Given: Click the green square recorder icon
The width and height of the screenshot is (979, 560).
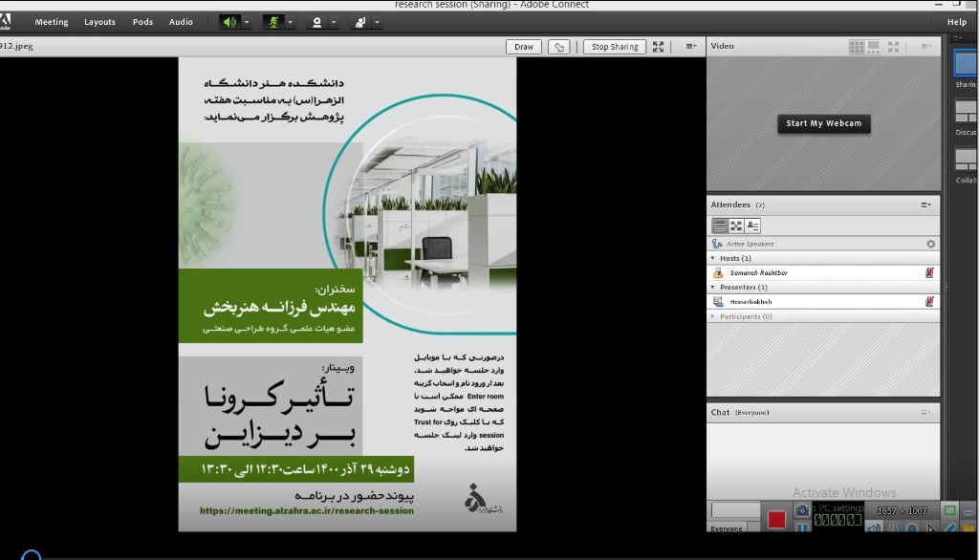Looking at the screenshot, I should click(x=949, y=510).
